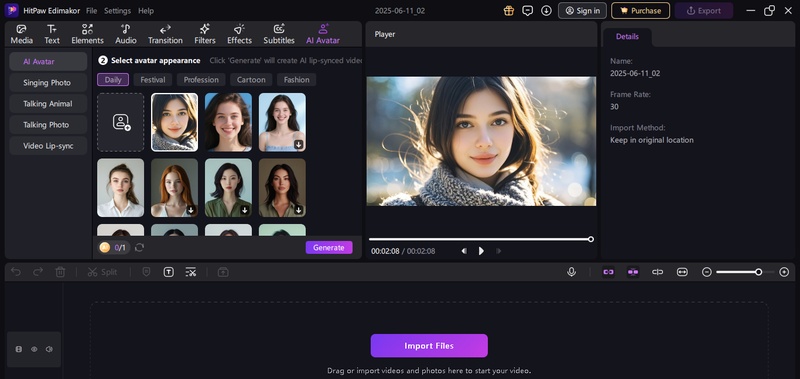Open the Subtitles tab

pyautogui.click(x=279, y=34)
